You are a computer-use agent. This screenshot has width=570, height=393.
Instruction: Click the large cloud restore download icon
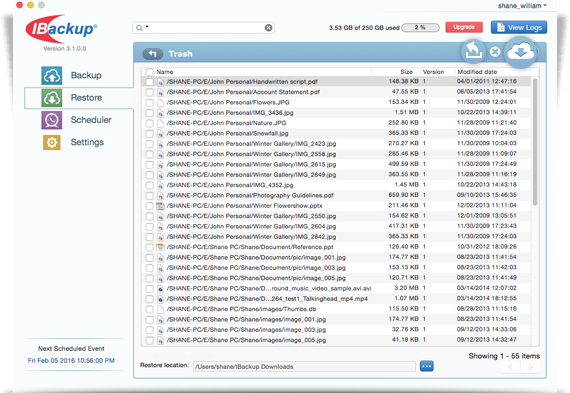click(521, 52)
